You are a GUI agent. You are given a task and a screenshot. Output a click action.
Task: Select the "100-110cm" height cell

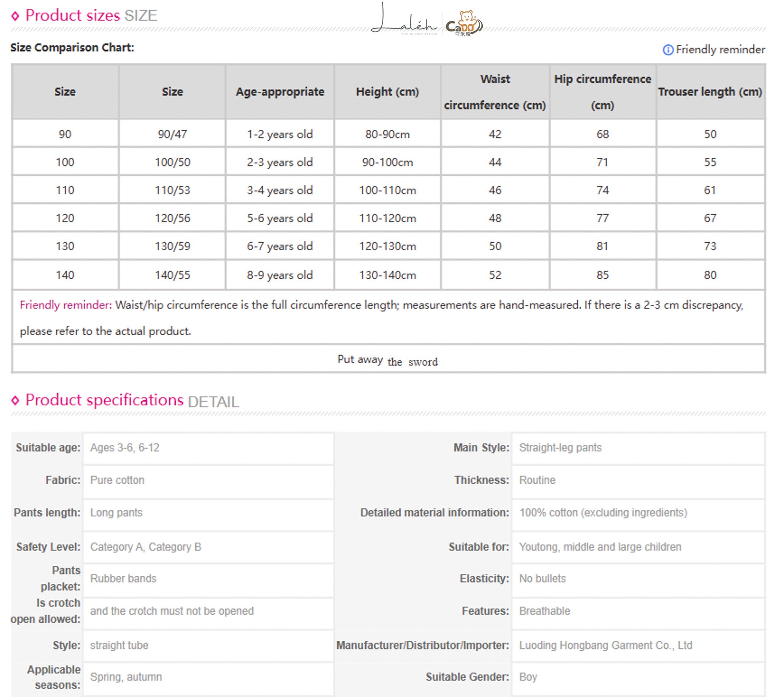point(387,190)
